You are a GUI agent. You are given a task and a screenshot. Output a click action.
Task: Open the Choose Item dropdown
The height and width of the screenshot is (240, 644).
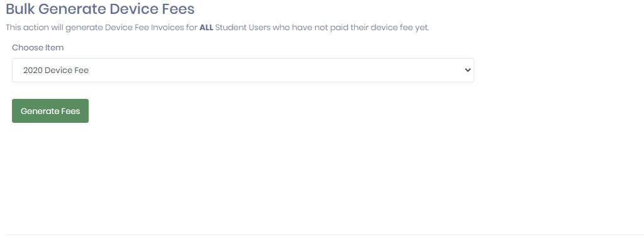click(243, 70)
